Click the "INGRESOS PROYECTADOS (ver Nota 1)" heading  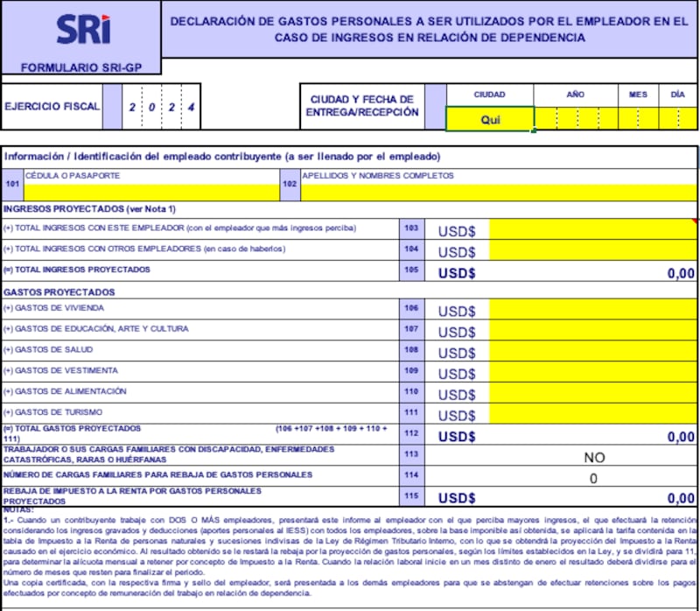(90, 209)
